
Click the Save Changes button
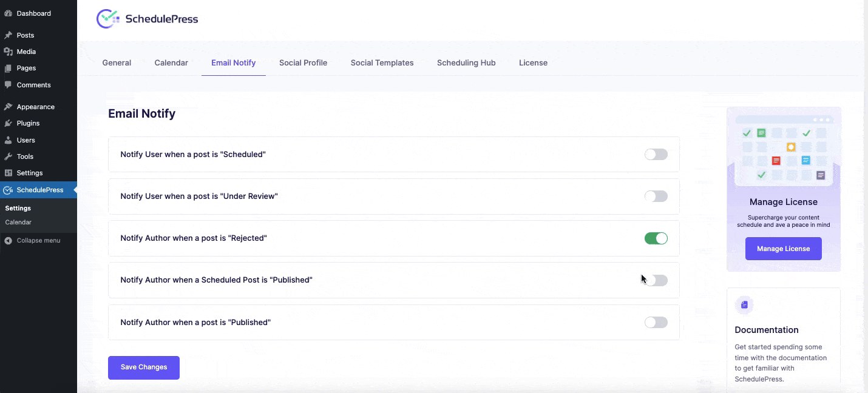(144, 368)
